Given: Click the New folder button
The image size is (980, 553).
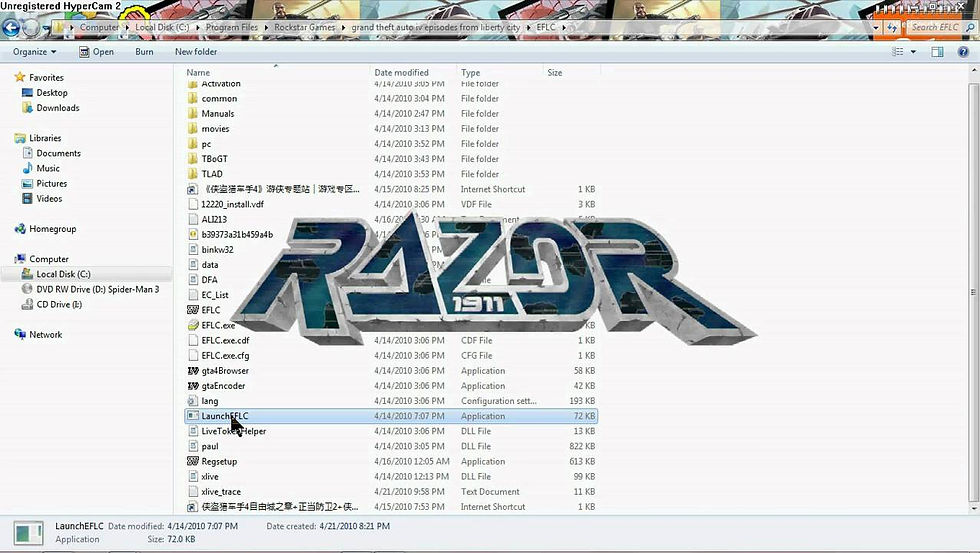Looking at the screenshot, I should click(196, 52).
